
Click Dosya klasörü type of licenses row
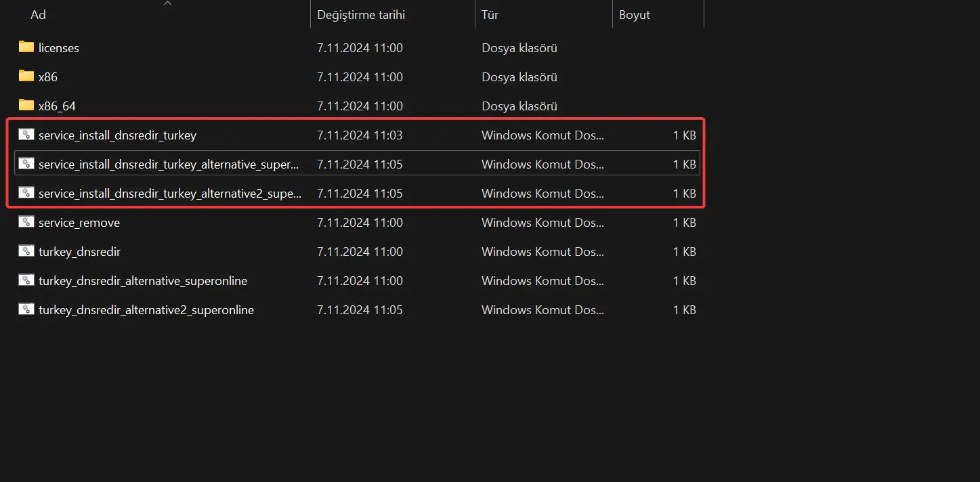[x=519, y=48]
